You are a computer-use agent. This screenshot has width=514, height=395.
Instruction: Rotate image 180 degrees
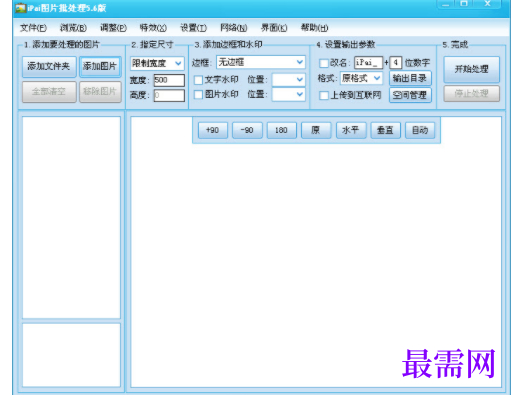tap(281, 130)
